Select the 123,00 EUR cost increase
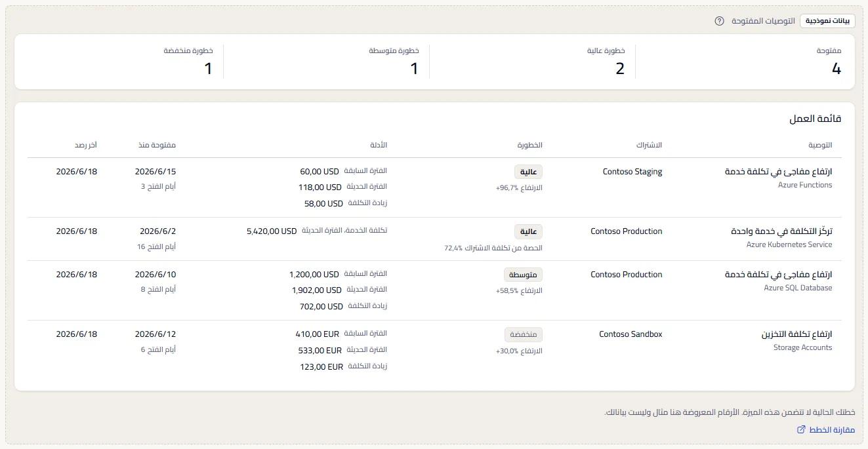868x449 pixels. 321,366
